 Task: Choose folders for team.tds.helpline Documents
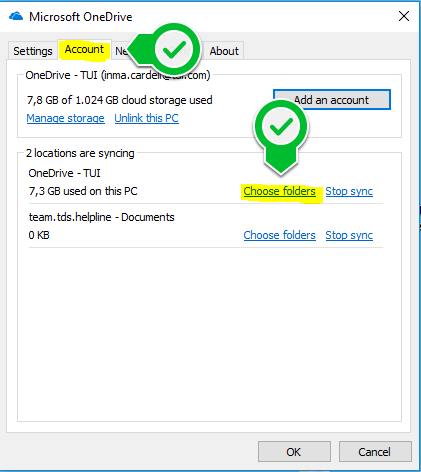pos(279,235)
